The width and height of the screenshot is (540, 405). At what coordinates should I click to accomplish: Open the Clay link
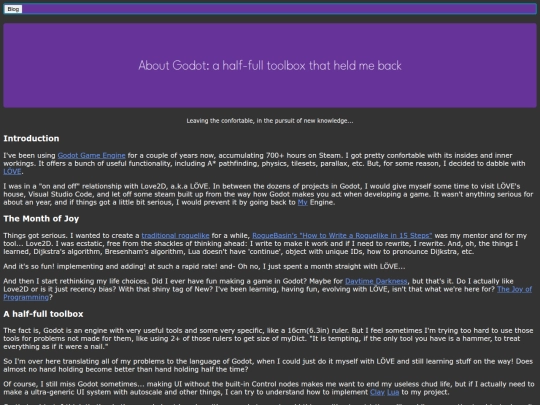tap(377, 392)
